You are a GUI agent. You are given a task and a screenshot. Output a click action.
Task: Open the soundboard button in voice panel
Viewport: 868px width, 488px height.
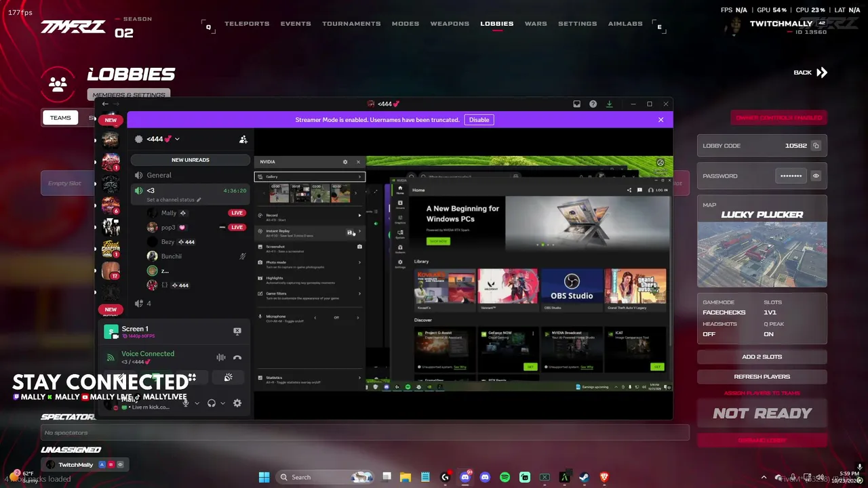[x=229, y=378]
